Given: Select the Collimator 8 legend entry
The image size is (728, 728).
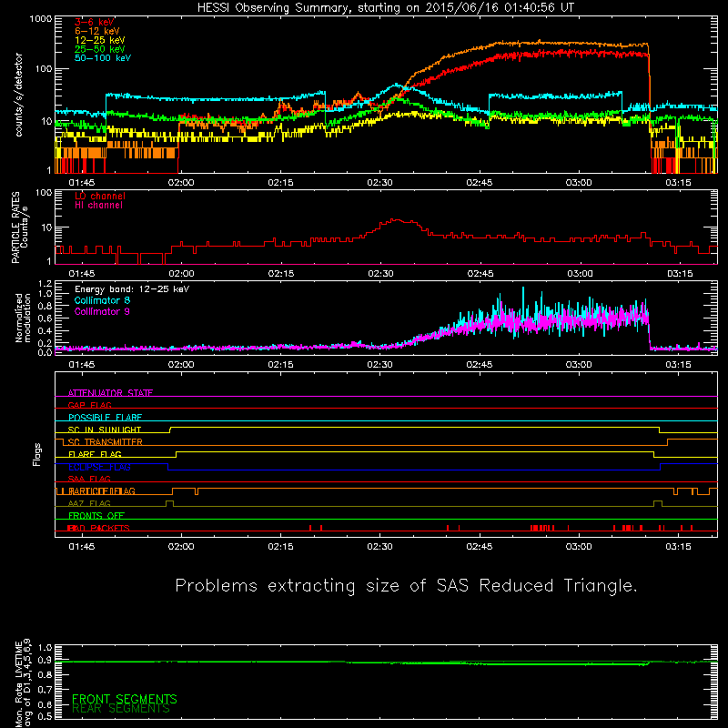Looking at the screenshot, I should point(102,300).
